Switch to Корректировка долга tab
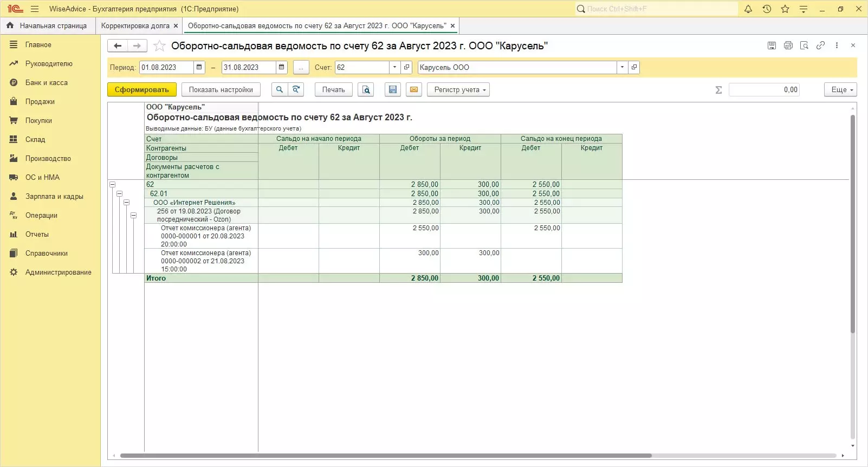This screenshot has width=868, height=467. coord(135,26)
